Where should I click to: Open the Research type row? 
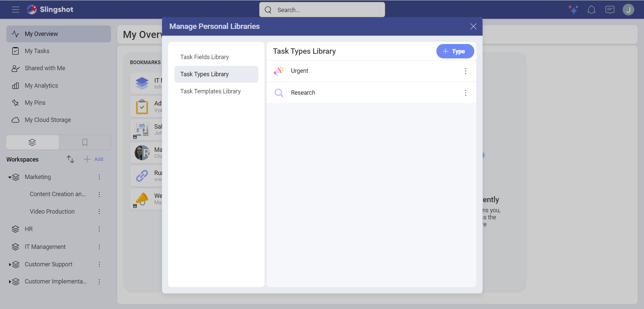coord(371,93)
